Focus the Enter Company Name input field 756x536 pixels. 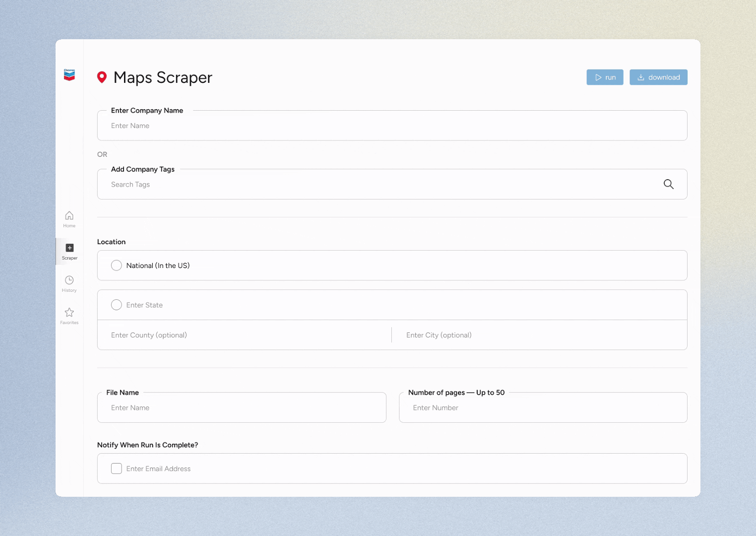392,126
